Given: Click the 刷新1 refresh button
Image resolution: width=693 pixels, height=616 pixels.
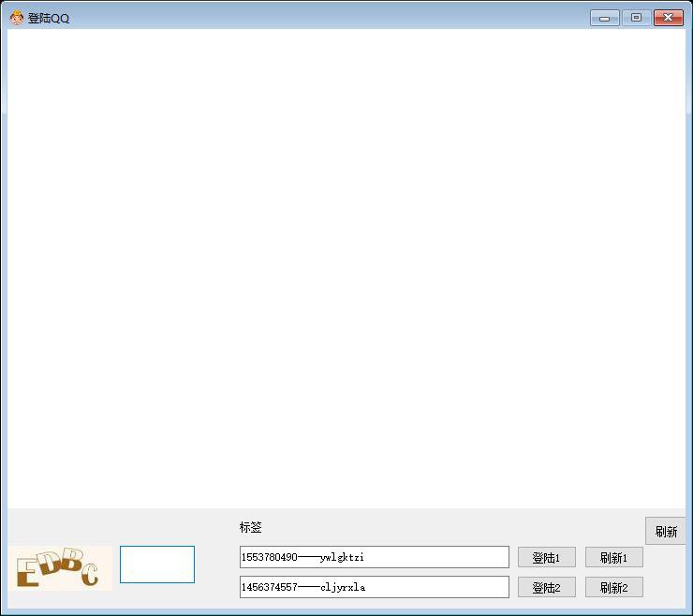Looking at the screenshot, I should 613,558.
